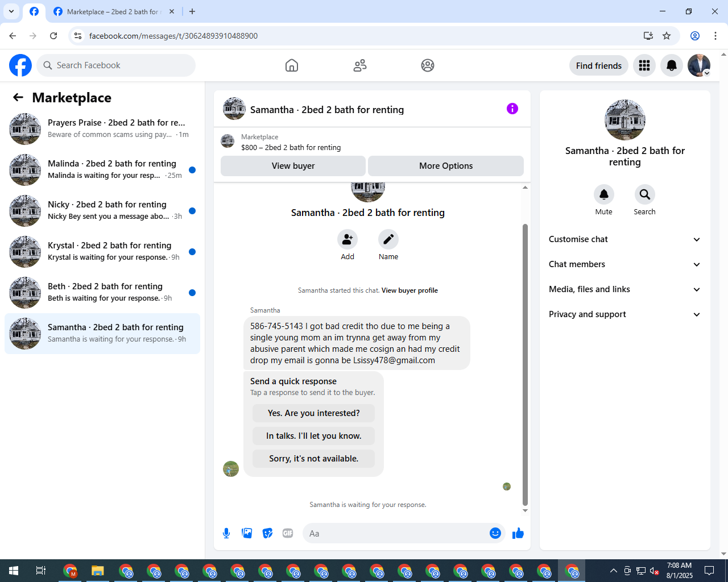Open File Explorer from taskbar
The width and height of the screenshot is (728, 582).
click(x=98, y=571)
